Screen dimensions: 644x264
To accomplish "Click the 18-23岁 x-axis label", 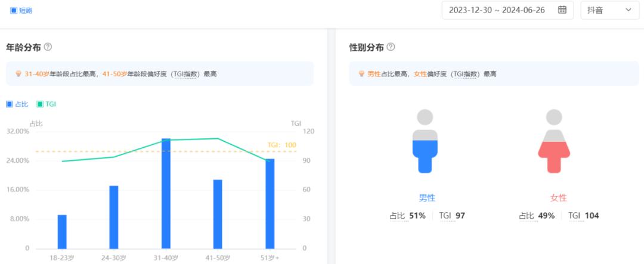I will pos(62,258).
